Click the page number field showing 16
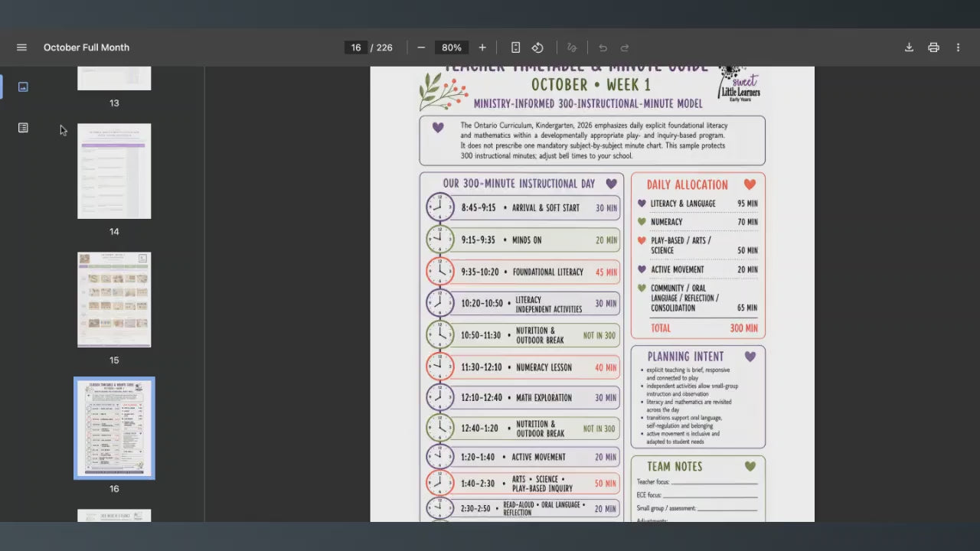This screenshot has height=551, width=980. point(356,47)
